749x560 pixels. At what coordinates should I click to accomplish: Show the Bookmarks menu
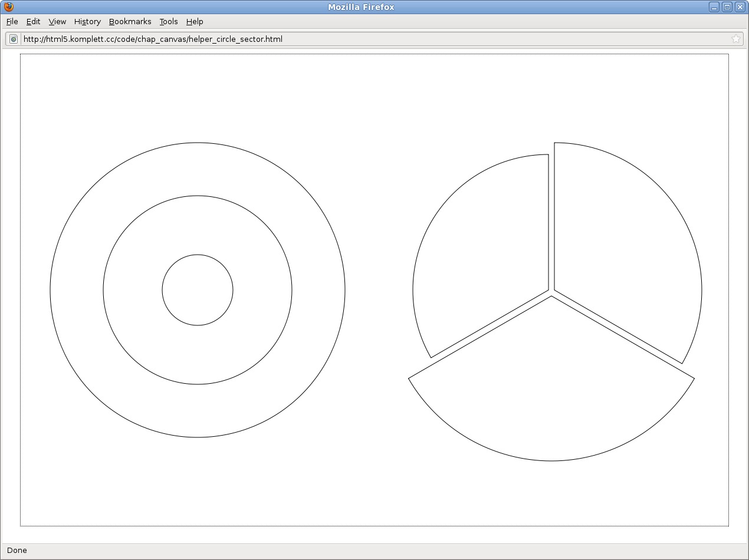coord(130,21)
